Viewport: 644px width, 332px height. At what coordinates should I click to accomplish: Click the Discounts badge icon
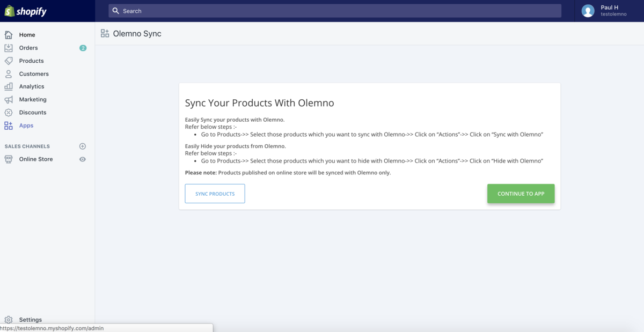point(9,113)
